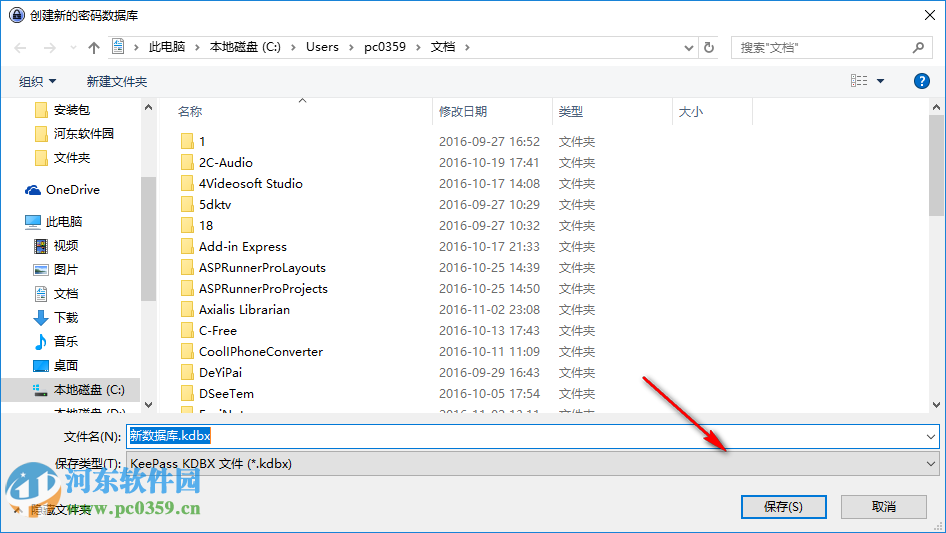This screenshot has width=946, height=533.
Task: Go forward with the right navigation arrow
Action: tap(49, 48)
